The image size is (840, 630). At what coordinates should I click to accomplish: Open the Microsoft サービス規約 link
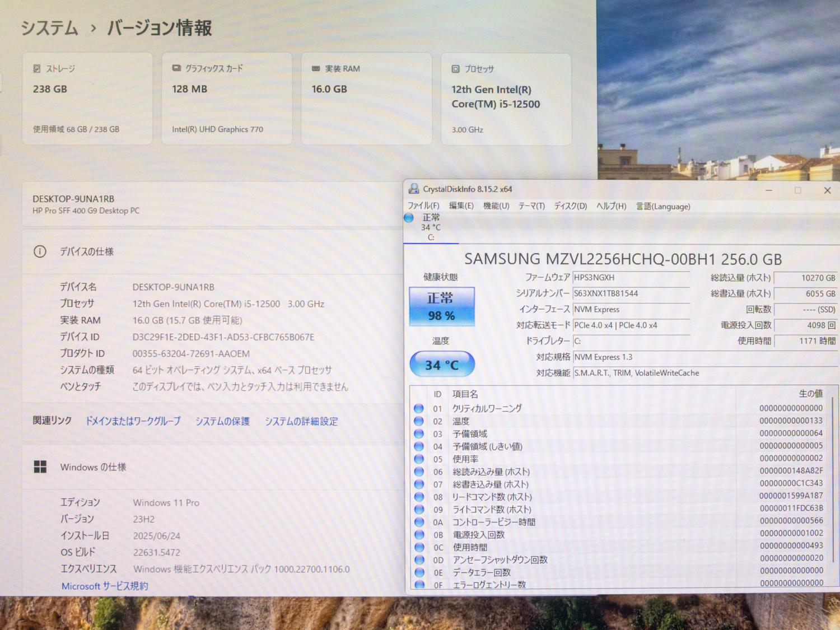(105, 586)
